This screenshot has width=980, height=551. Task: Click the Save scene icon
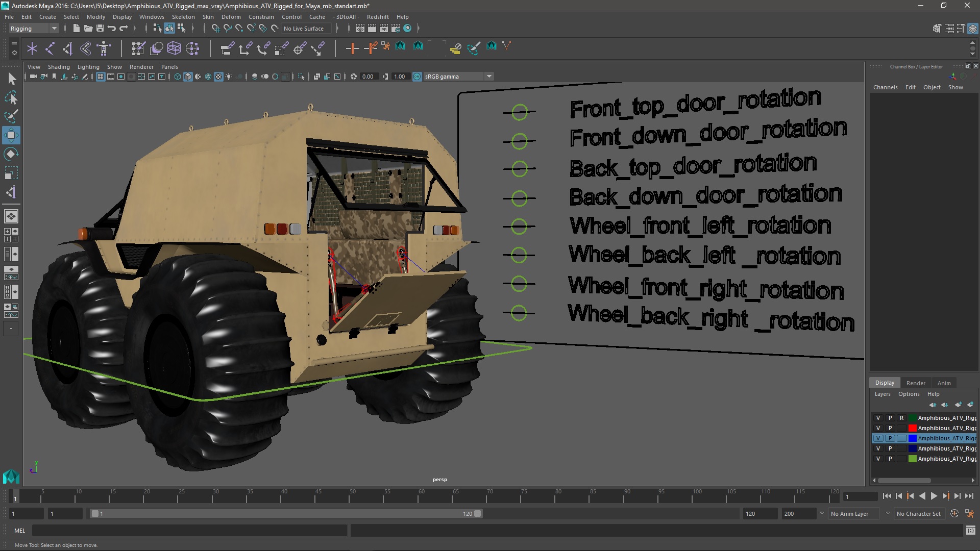click(x=100, y=29)
